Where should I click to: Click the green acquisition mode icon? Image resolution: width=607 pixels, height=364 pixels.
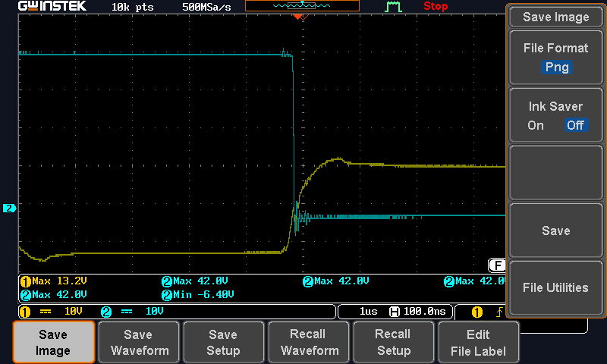coord(393,7)
